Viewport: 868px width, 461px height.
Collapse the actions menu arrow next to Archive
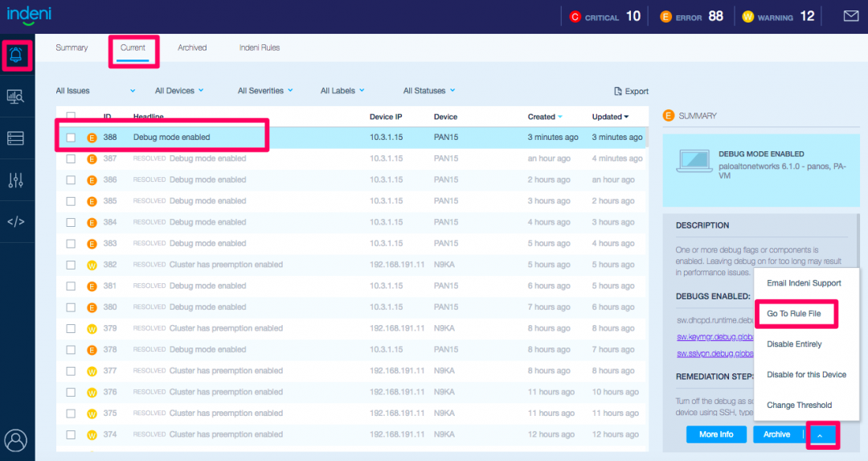820,435
